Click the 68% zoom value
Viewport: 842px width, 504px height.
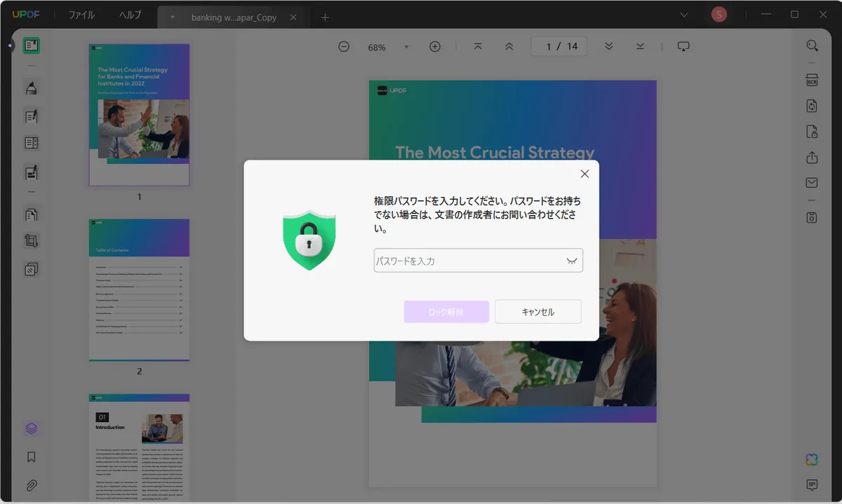point(377,47)
